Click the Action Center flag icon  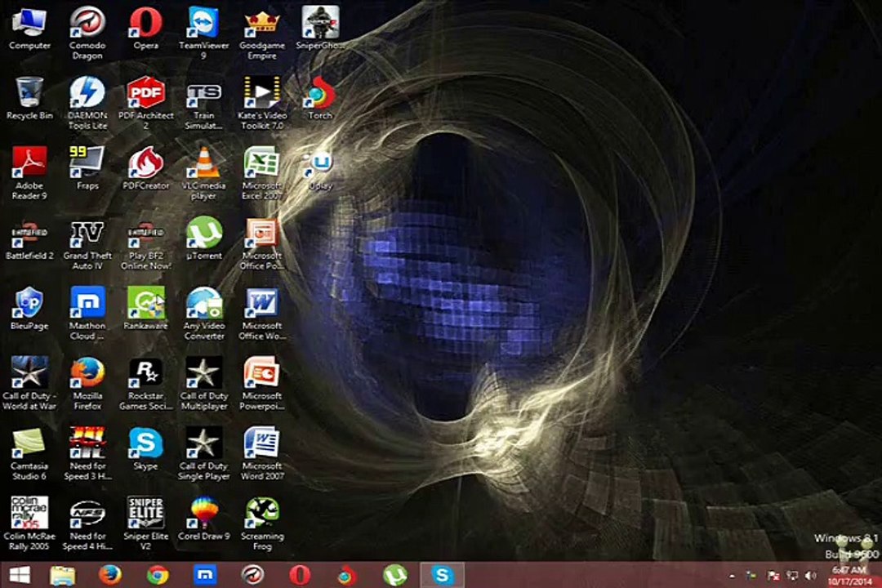click(x=774, y=576)
